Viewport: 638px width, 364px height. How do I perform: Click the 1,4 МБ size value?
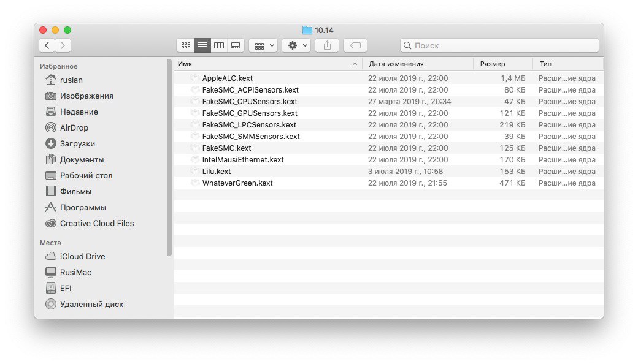tap(513, 78)
